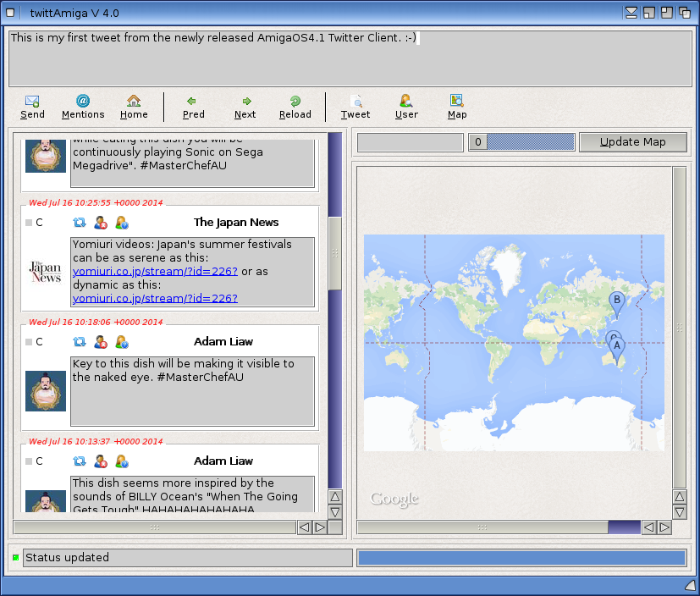Screen dimensions: 700x596
Task: Click the map panel scroll right arrow
Action: (664, 527)
